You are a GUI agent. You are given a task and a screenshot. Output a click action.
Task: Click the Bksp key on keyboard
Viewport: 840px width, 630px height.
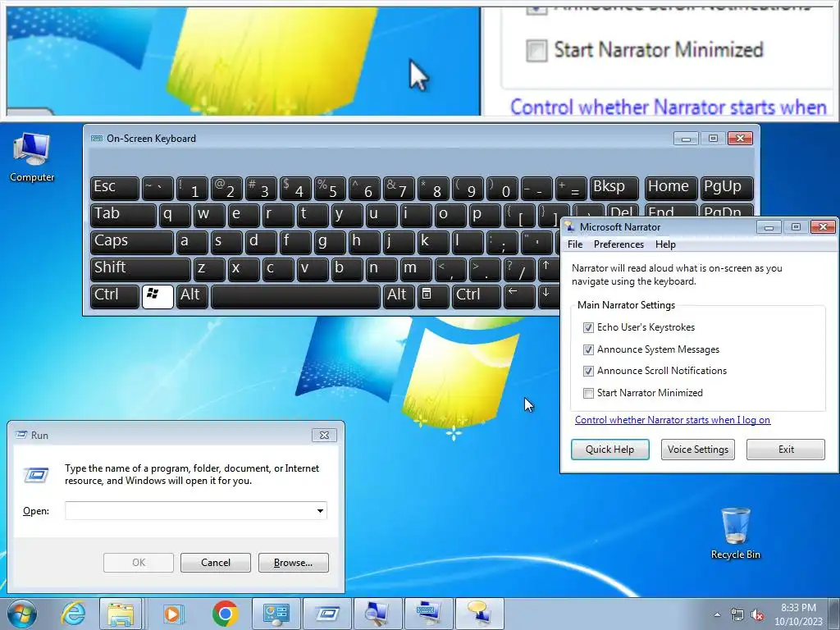[x=614, y=188]
